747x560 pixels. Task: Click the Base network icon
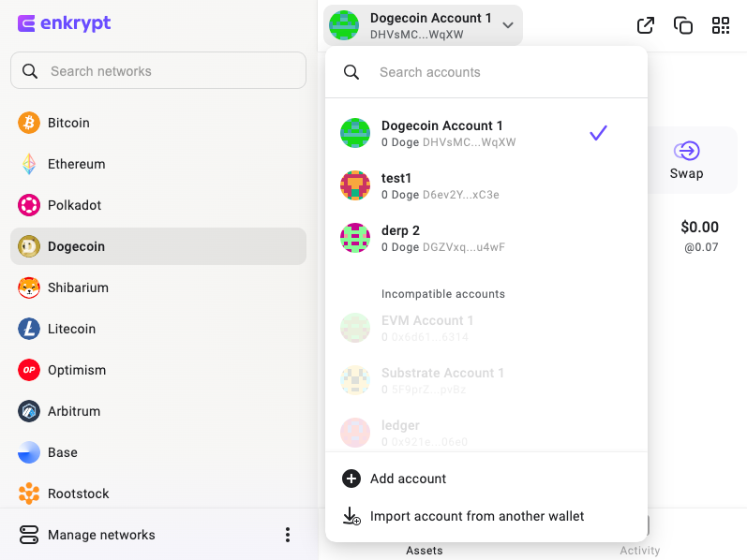(29, 452)
